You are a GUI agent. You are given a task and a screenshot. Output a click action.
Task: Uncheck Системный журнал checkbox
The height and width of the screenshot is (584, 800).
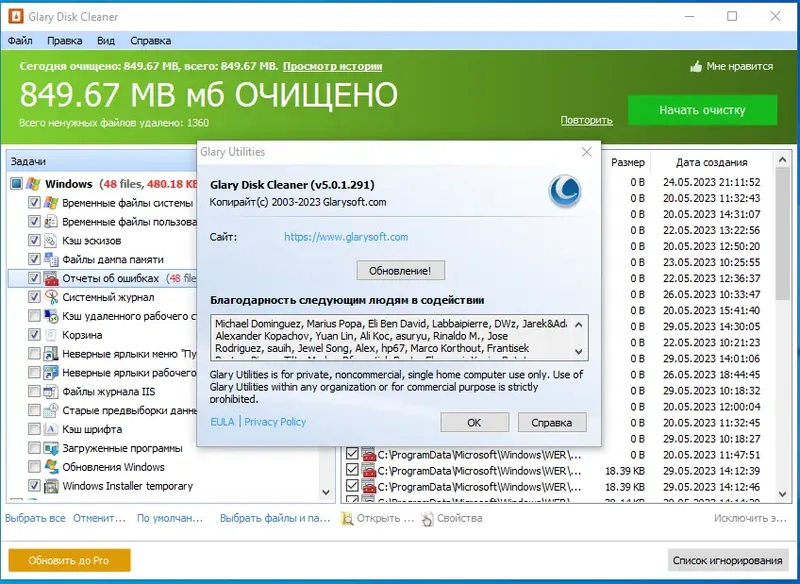[34, 297]
